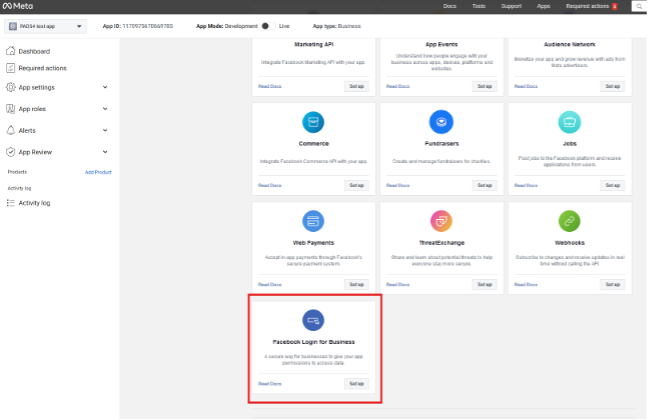Click the Alerts bell icon

pyautogui.click(x=11, y=130)
